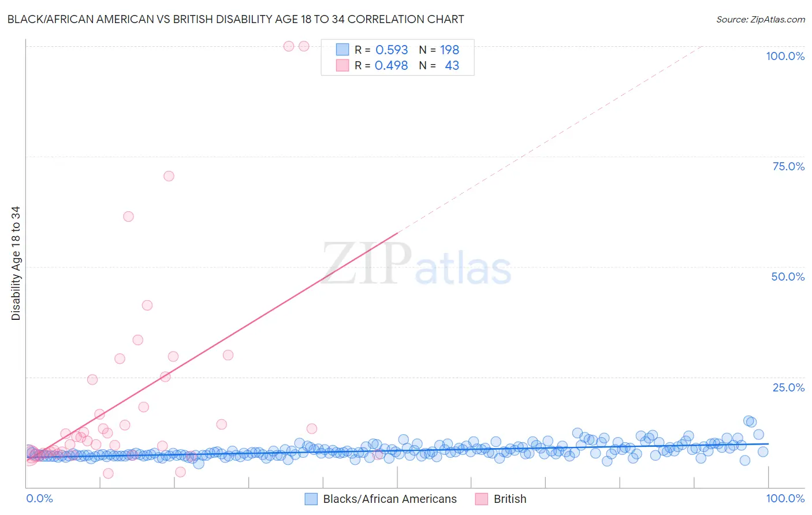Click the R value 0.593

(x=392, y=50)
